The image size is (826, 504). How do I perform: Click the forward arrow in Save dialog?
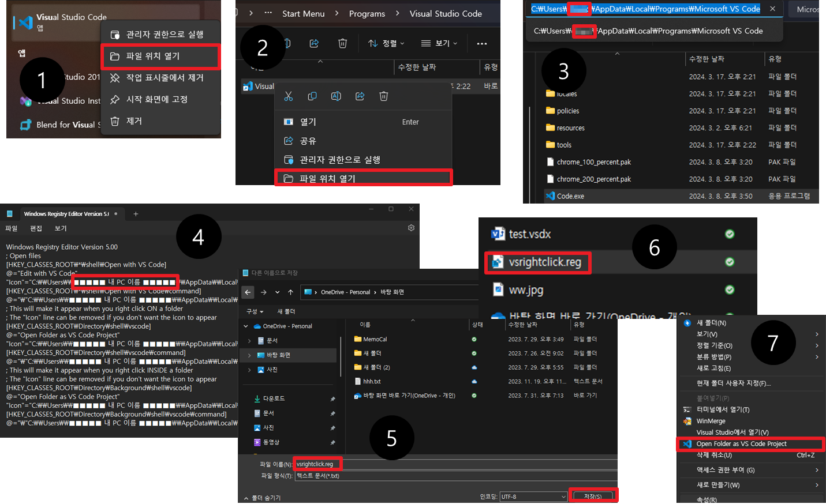tap(264, 292)
